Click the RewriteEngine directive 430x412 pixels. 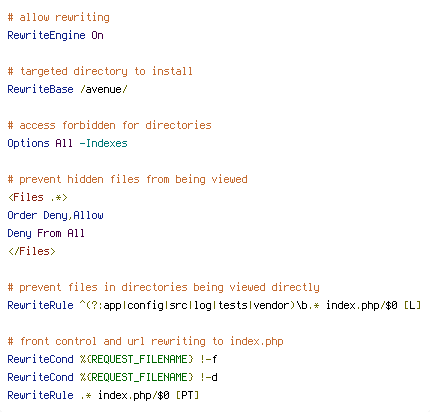(x=46, y=35)
